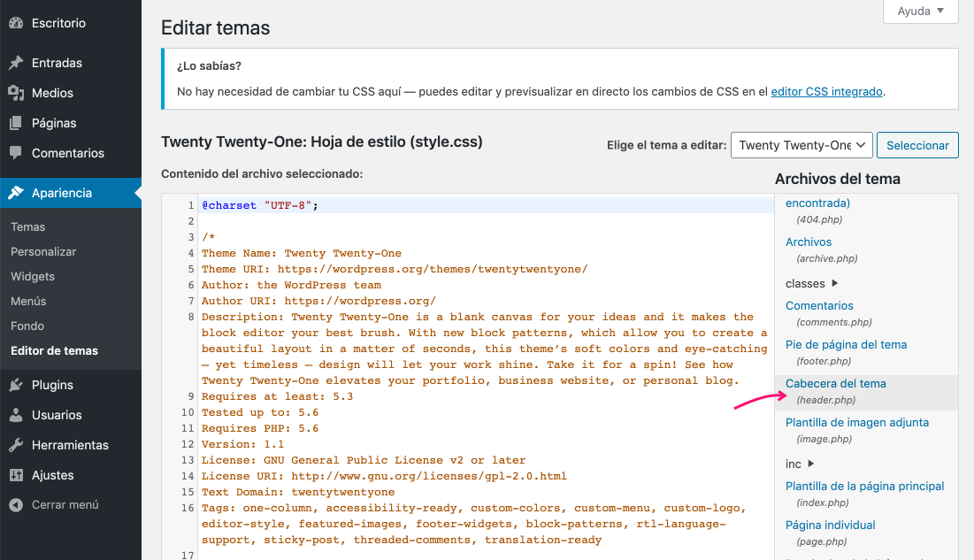The width and height of the screenshot is (974, 560).
Task: Open Temas submenu entry
Action: point(28,226)
